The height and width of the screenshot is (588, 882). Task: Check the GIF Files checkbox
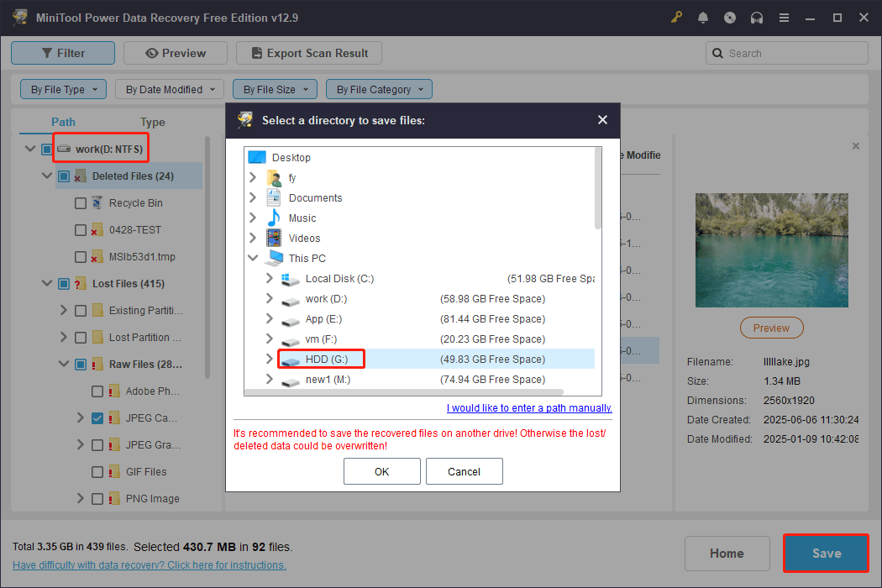click(97, 471)
